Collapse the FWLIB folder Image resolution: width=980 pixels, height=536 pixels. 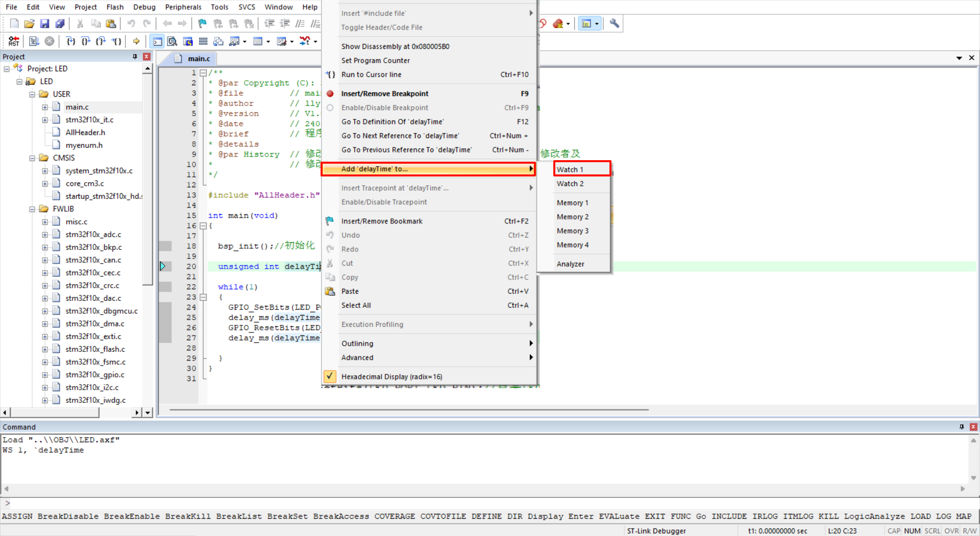32,209
